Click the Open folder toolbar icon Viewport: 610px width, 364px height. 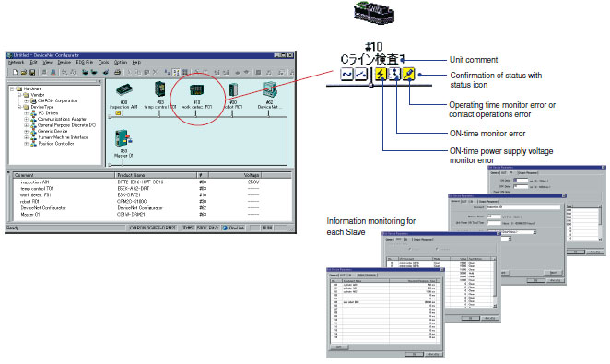coord(24,72)
